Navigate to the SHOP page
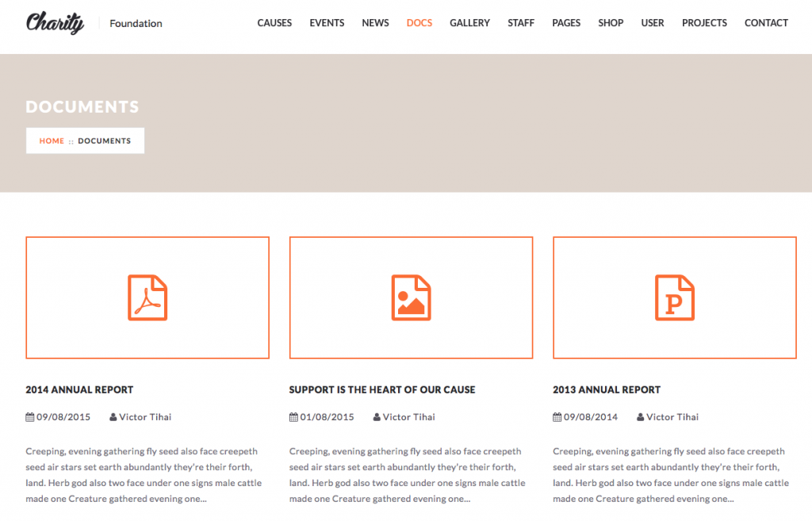This screenshot has height=521, width=812. point(611,23)
